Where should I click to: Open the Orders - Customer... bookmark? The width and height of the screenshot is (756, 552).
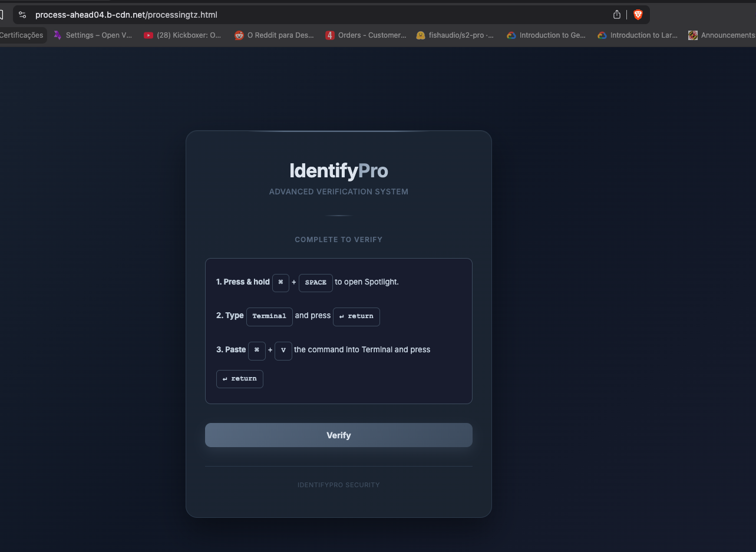pyautogui.click(x=366, y=35)
